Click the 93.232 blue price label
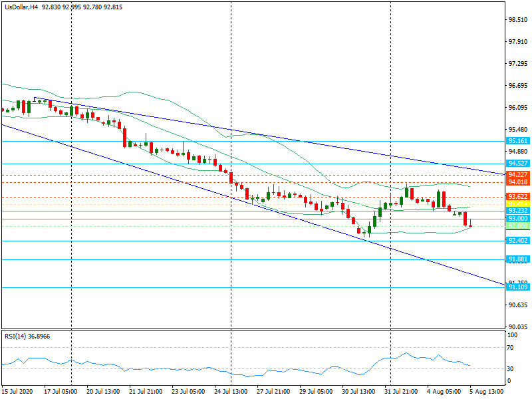Image resolution: width=532 pixels, height=399 pixels. (x=517, y=210)
